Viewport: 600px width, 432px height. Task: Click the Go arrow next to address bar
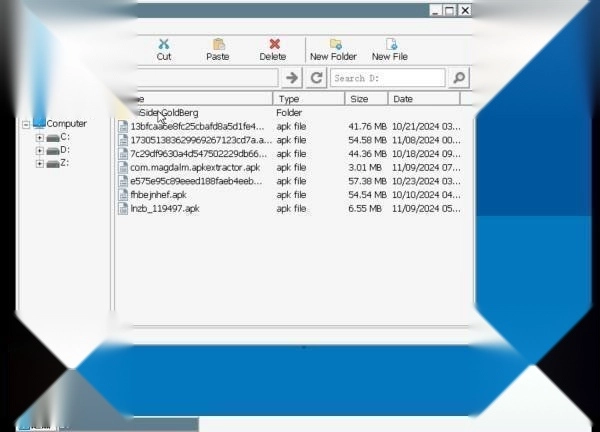[x=292, y=78]
